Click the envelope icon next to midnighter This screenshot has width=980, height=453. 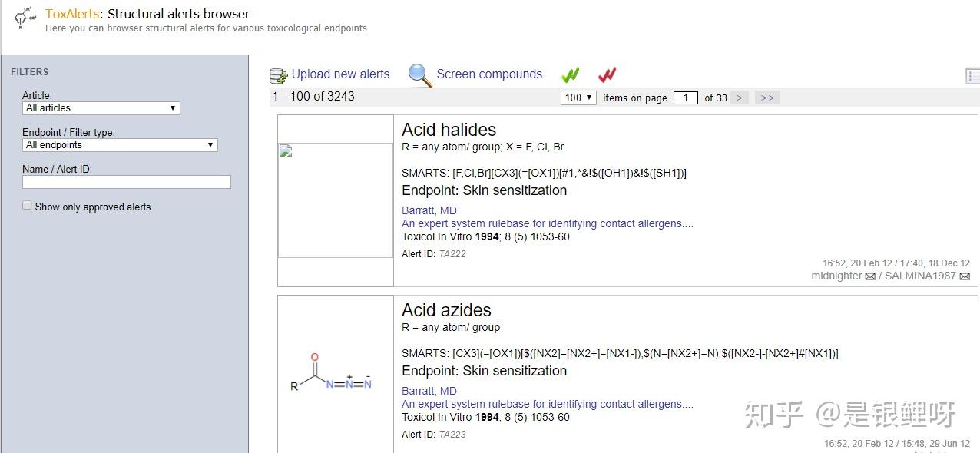click(x=870, y=276)
